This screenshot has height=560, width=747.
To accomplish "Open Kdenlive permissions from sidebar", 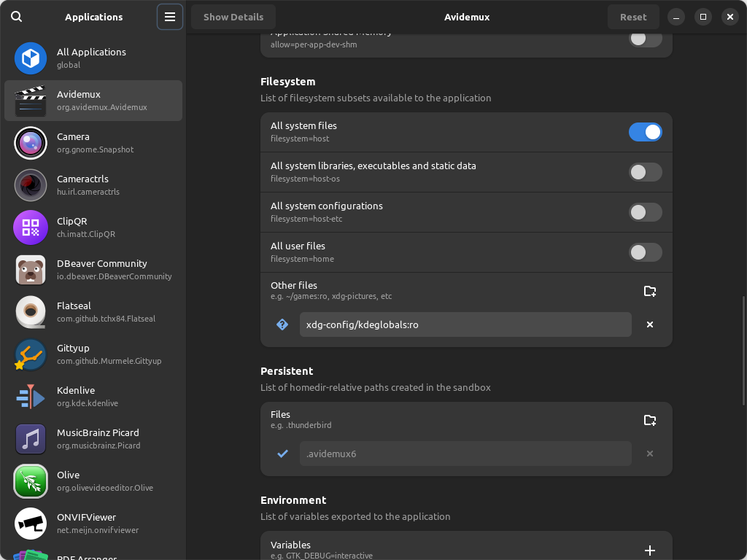I will point(93,397).
